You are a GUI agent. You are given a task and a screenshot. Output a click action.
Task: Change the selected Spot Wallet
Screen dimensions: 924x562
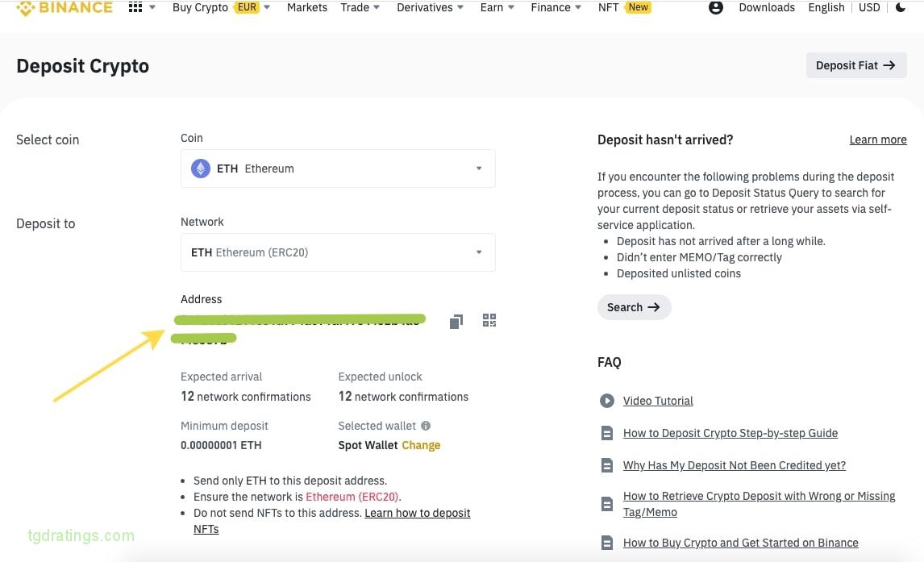tap(421, 445)
